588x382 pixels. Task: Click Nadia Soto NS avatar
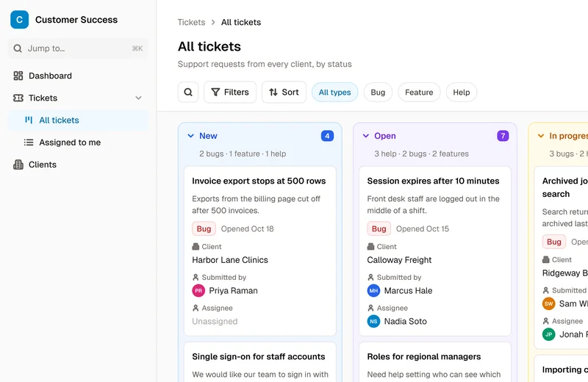(373, 321)
